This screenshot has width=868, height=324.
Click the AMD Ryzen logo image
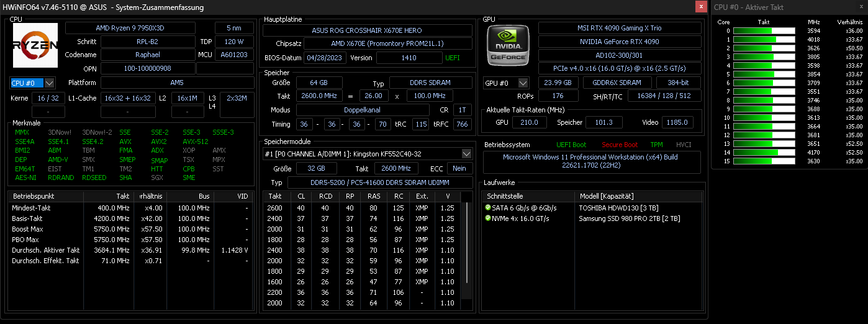[x=35, y=45]
